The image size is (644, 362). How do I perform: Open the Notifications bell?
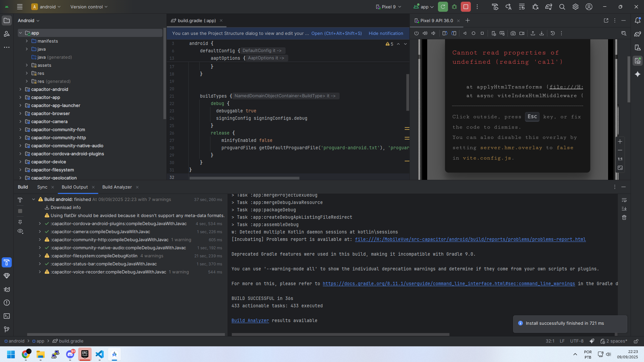point(638,20)
